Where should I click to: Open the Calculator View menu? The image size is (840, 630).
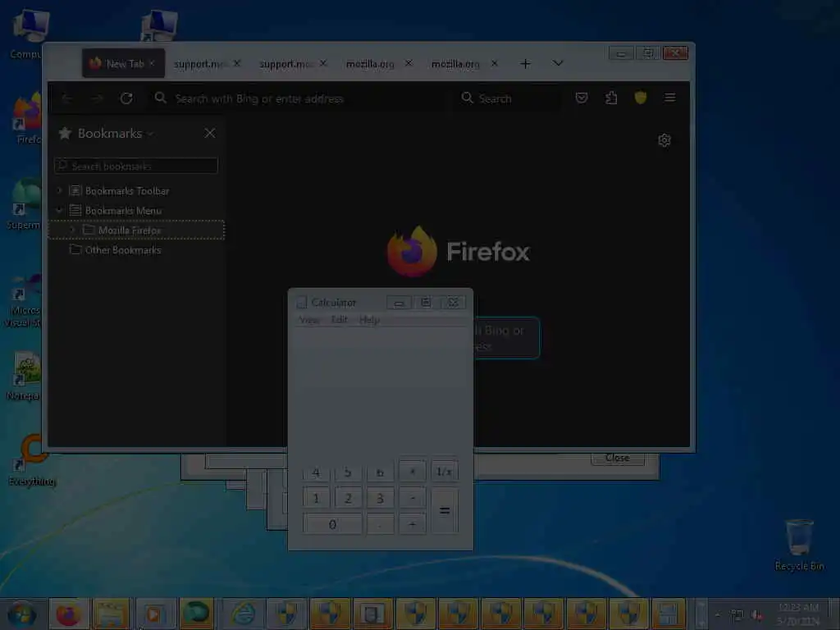[309, 320]
